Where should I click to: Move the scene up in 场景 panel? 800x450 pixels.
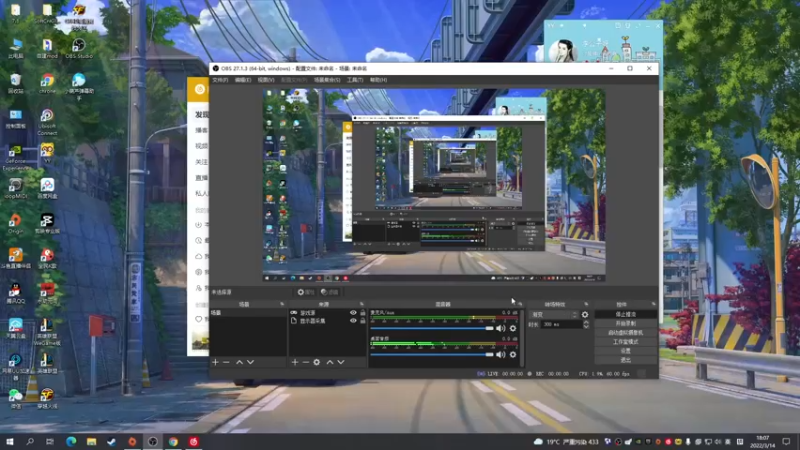click(239, 362)
